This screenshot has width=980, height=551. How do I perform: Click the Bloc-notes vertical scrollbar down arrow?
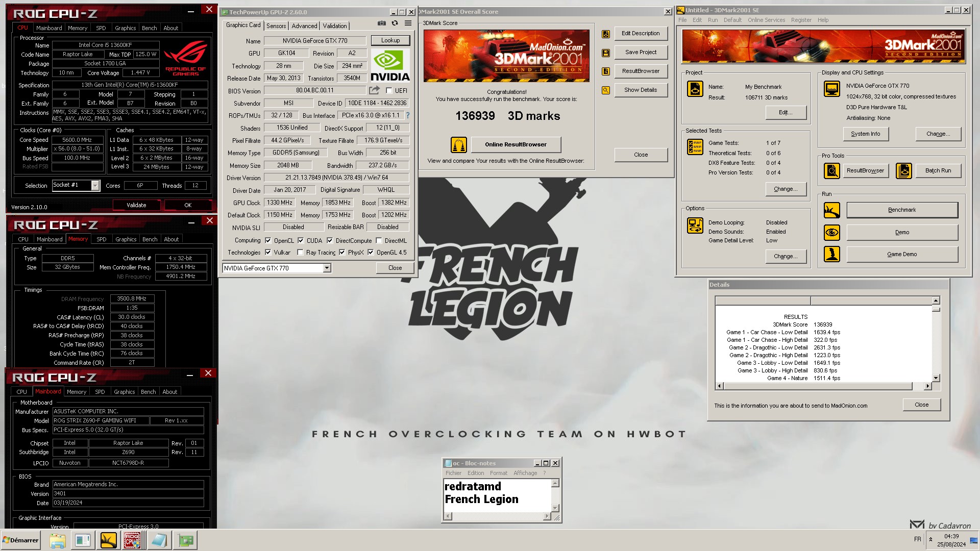[555, 508]
